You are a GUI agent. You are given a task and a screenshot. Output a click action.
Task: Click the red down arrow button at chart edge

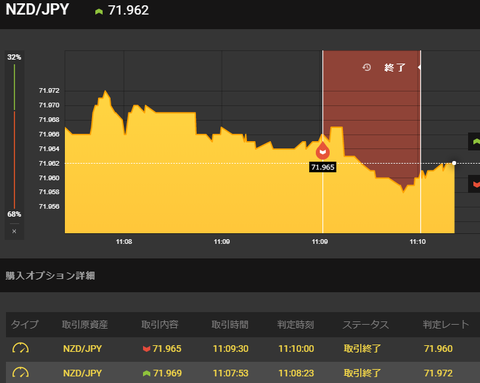coord(475,184)
